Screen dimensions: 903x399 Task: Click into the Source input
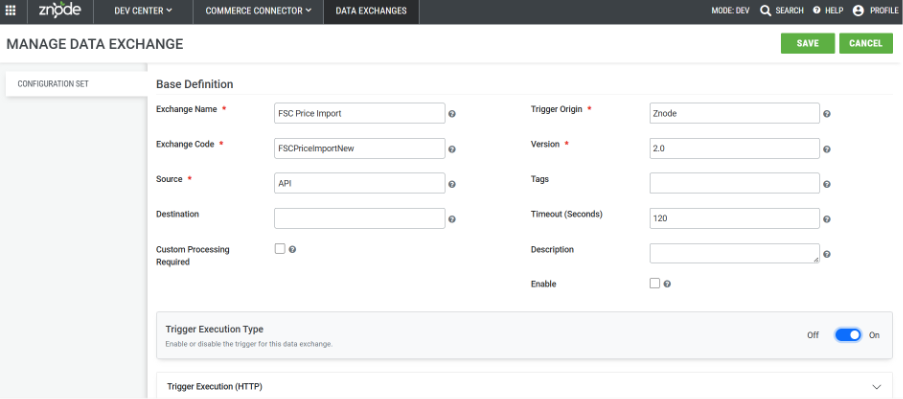coord(359,184)
